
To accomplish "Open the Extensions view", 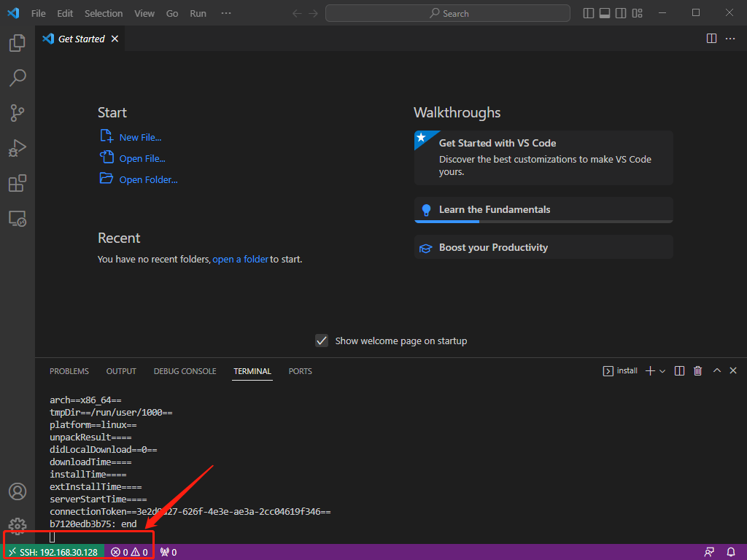I will 18,183.
